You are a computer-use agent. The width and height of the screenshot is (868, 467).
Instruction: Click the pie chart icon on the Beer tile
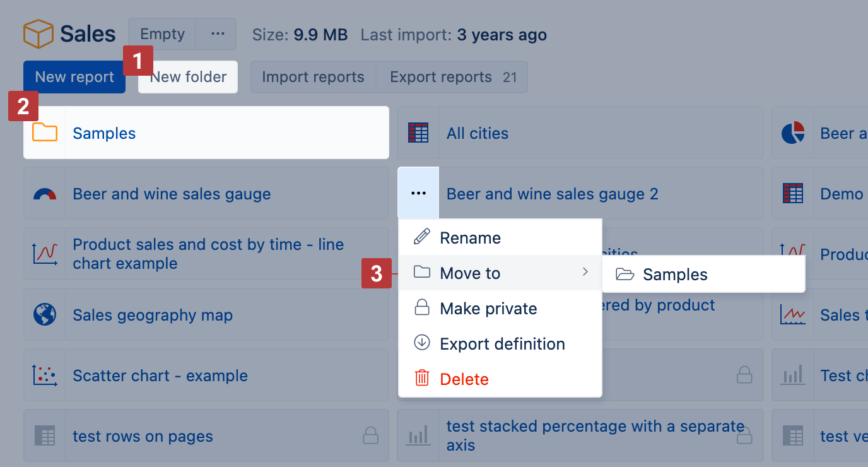click(793, 133)
